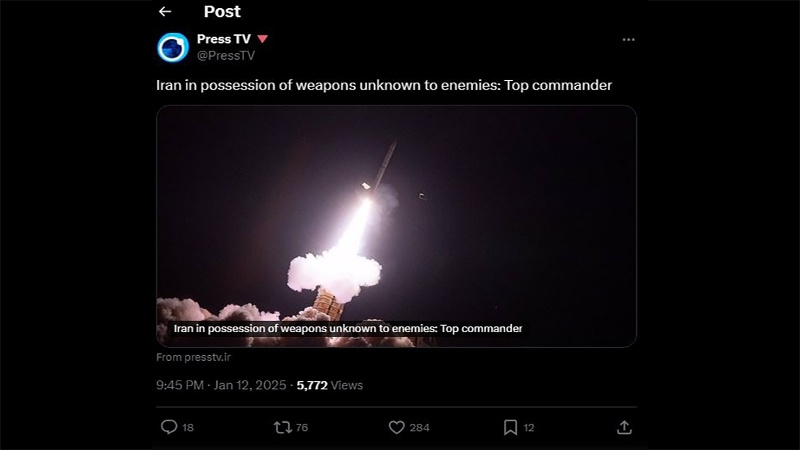Click the reply speech bubble icon
The width and height of the screenshot is (800, 450).
(169, 427)
